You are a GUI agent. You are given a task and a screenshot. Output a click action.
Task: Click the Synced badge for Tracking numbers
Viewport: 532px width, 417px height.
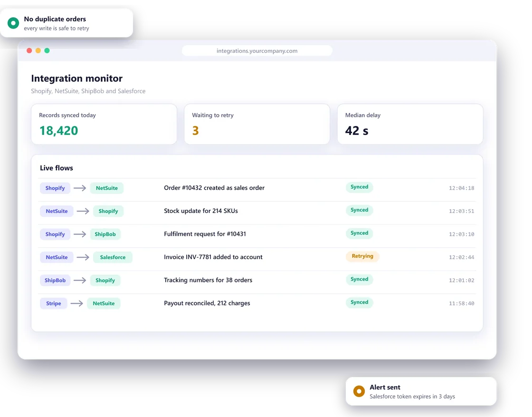click(359, 280)
